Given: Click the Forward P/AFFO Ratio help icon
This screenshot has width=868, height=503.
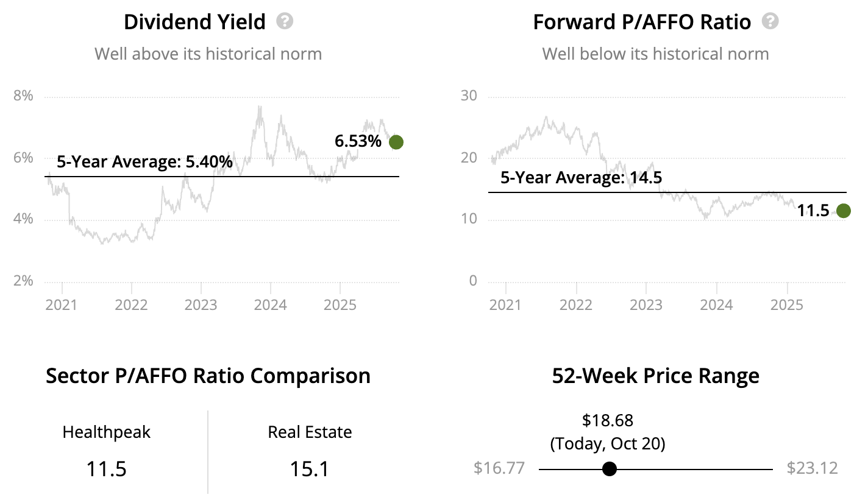Looking at the screenshot, I should tap(770, 22).
